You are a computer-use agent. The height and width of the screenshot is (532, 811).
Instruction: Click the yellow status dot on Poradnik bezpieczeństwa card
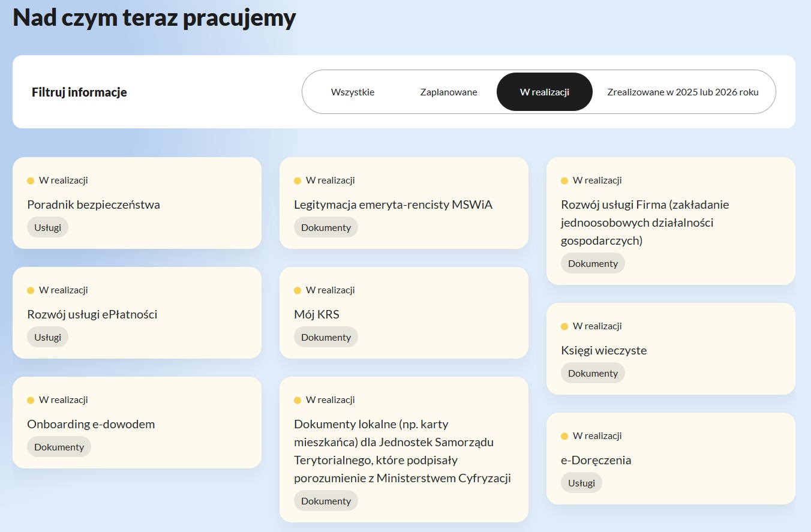[30, 179]
